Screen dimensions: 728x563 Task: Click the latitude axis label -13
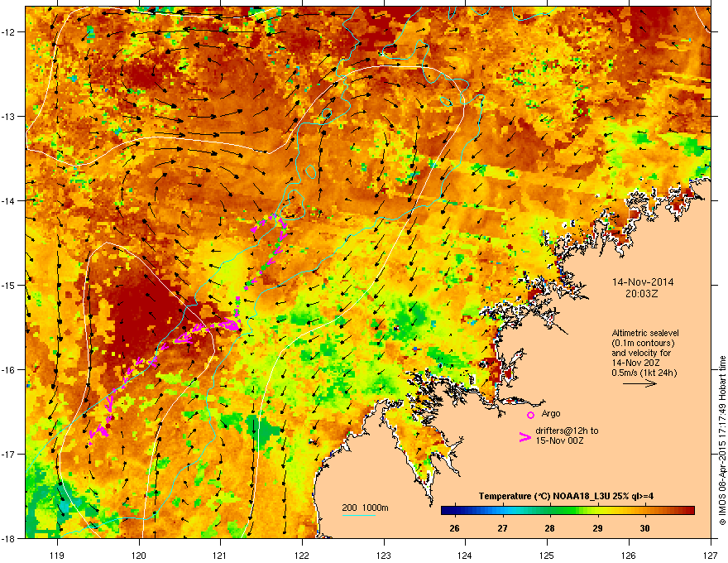(9, 116)
